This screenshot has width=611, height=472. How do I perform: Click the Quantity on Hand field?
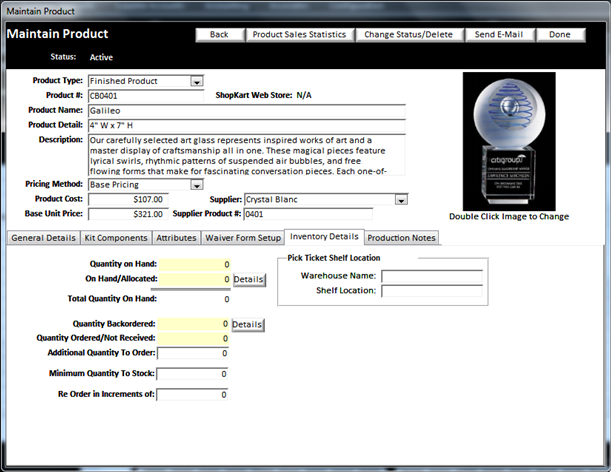pos(194,265)
